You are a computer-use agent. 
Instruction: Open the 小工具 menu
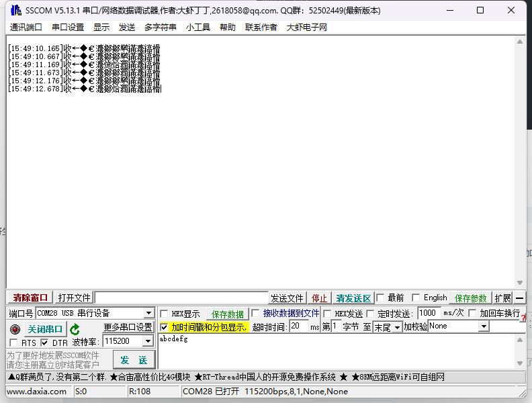click(198, 27)
